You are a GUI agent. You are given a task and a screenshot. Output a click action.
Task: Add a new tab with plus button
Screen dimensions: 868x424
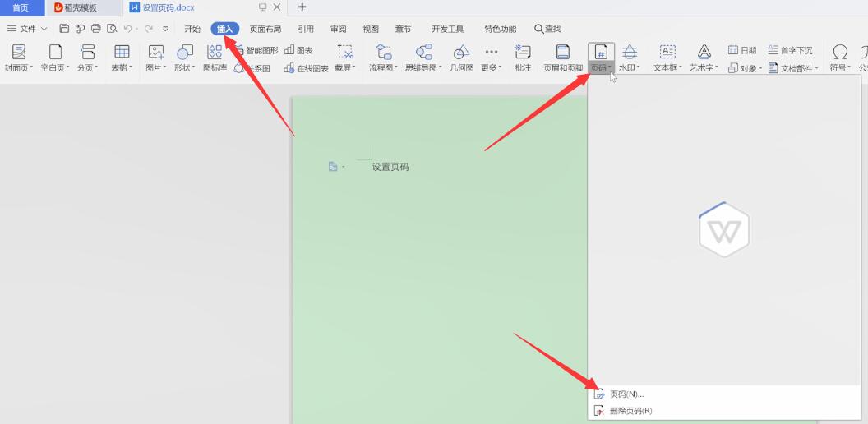(x=302, y=7)
